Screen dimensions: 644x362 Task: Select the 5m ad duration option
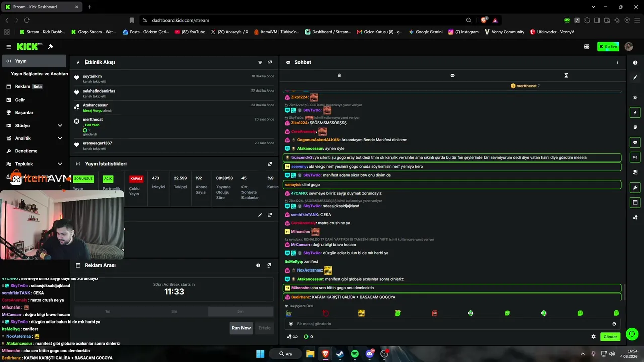[x=240, y=311]
